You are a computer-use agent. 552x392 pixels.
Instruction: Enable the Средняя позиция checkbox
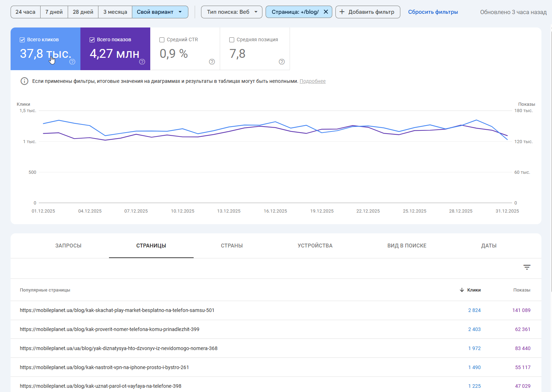232,40
